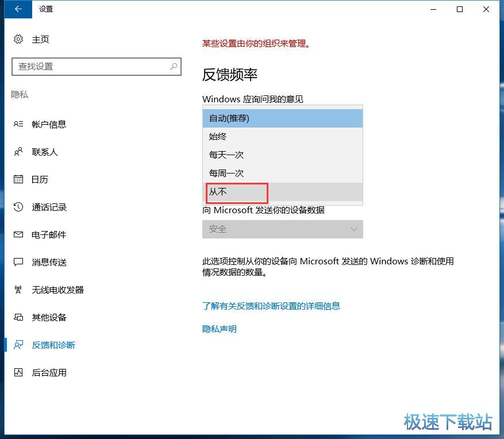Image resolution: width=504 pixels, height=439 pixels.
Task: Choose 从不 feedback frequency option
Action: (283, 192)
